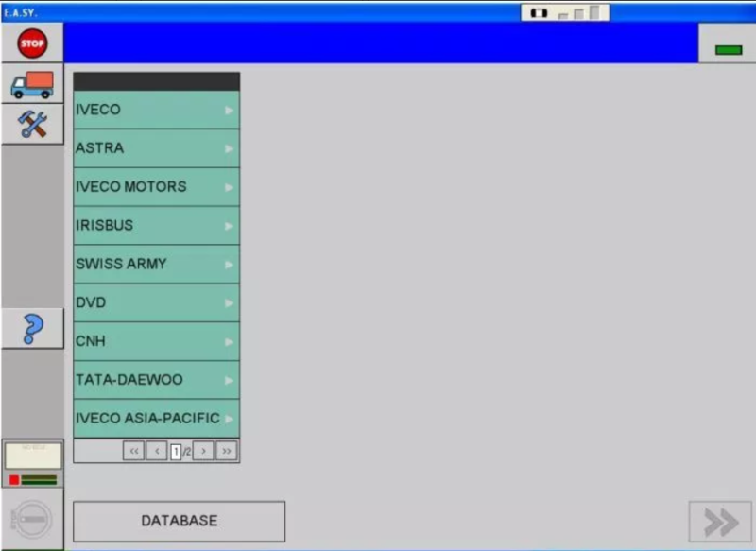Expand the arrow beside TATA-DAEWOO
Screen dimensions: 756x551
[229, 380]
